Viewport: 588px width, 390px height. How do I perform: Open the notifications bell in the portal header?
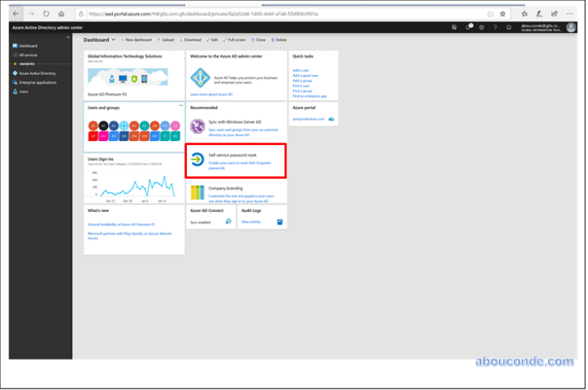(470, 27)
